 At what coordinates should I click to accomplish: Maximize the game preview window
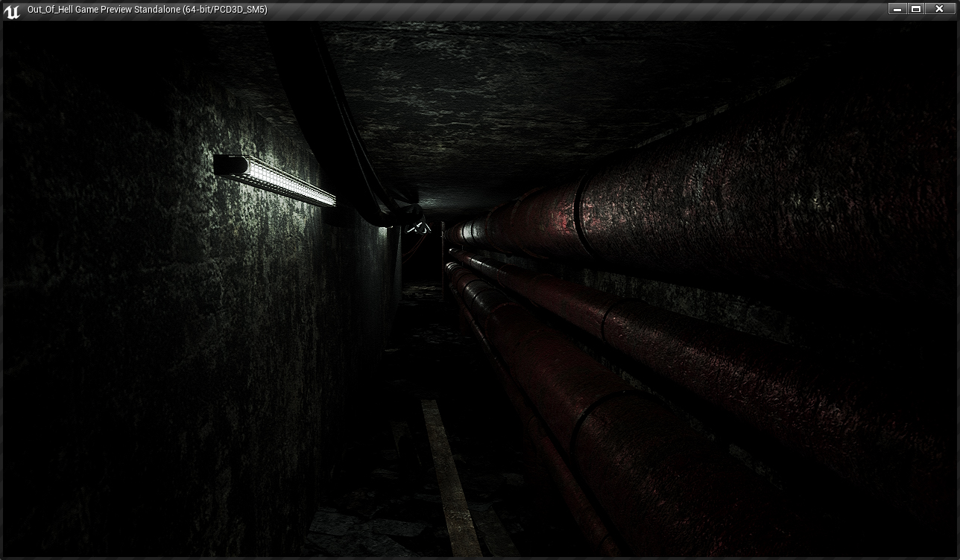coord(917,9)
